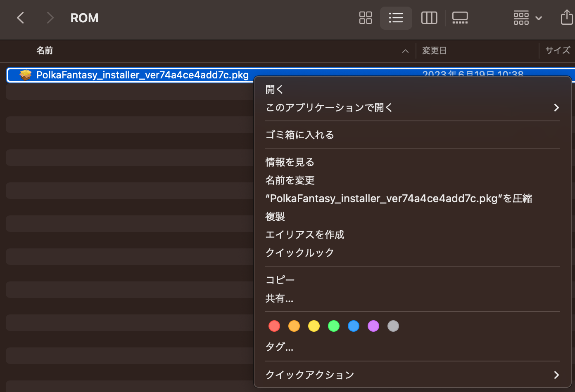The image size is (575, 392).
Task: Sort by the 名前 column header
Action: click(45, 50)
